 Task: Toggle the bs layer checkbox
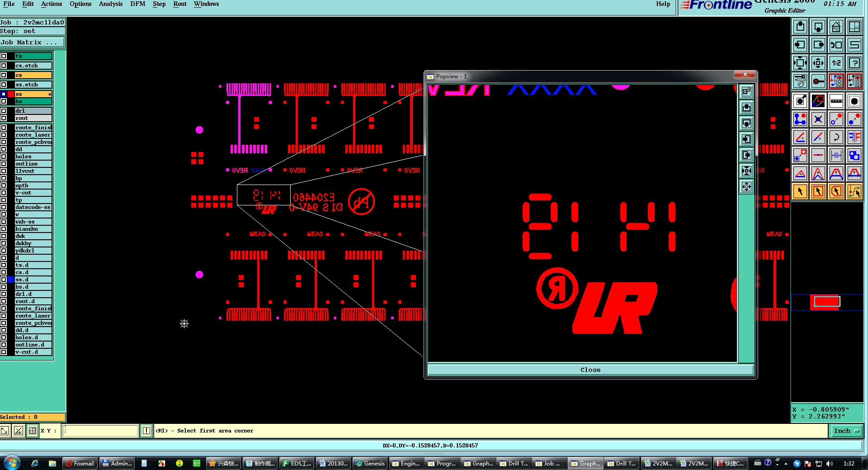click(4, 101)
